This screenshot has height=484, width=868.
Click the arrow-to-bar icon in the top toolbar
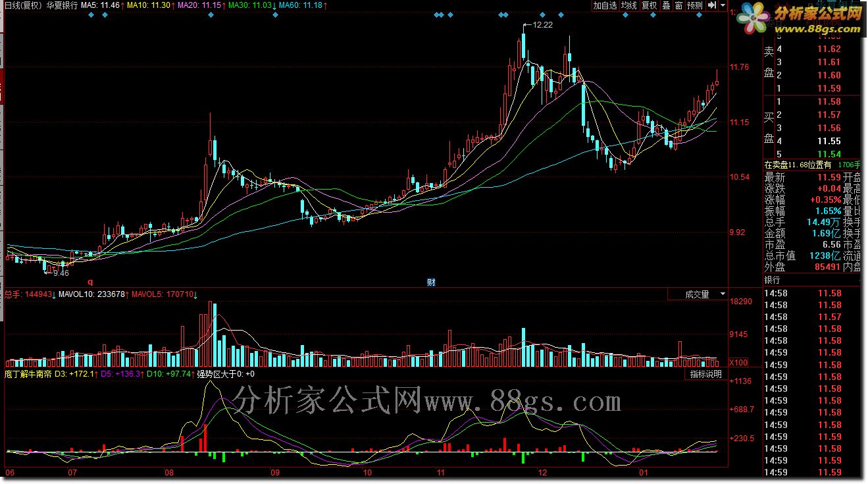pyautogui.click(x=711, y=5)
